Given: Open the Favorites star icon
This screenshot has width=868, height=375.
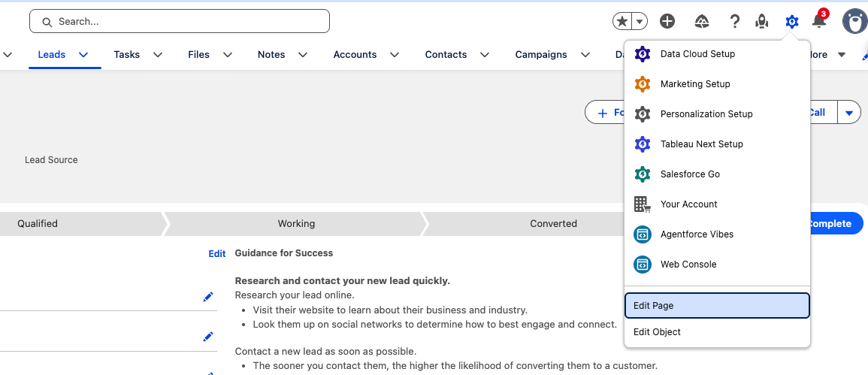Looking at the screenshot, I should tap(622, 22).
